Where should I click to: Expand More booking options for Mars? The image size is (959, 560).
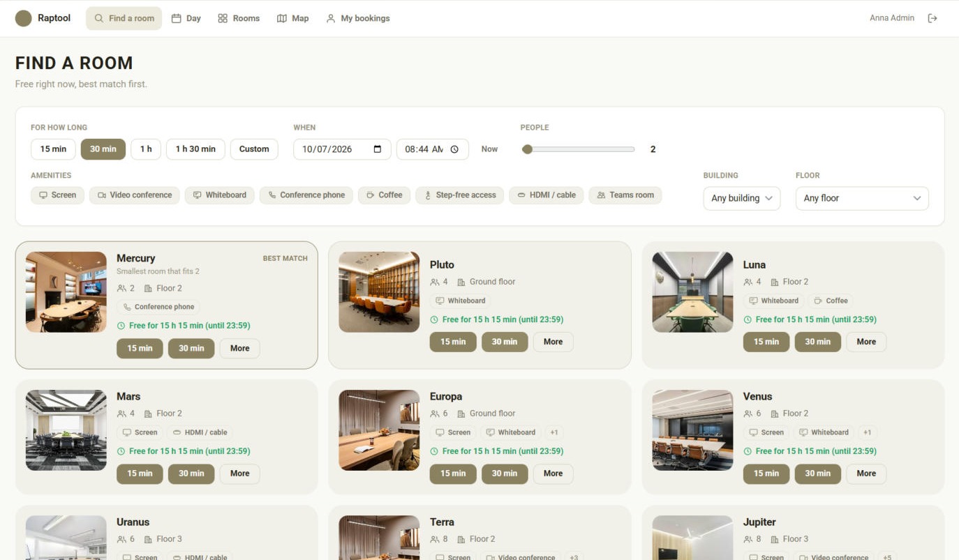[240, 474]
